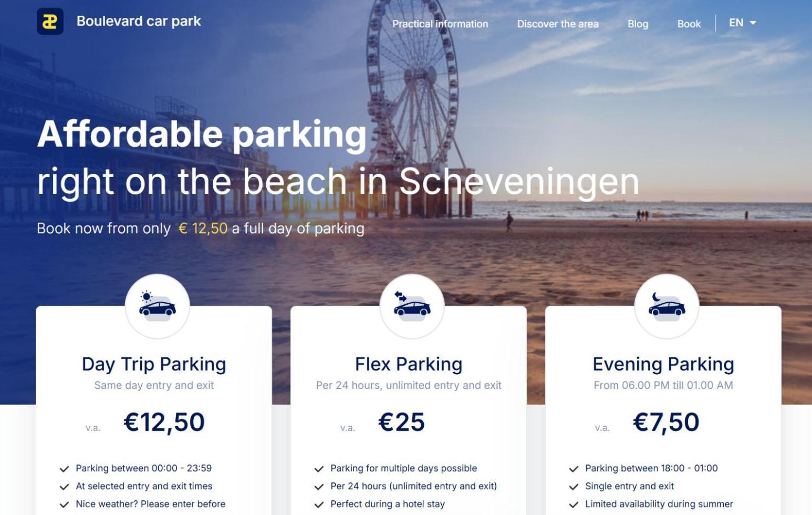Open the Blog menu item
The height and width of the screenshot is (515, 812).
pos(638,24)
